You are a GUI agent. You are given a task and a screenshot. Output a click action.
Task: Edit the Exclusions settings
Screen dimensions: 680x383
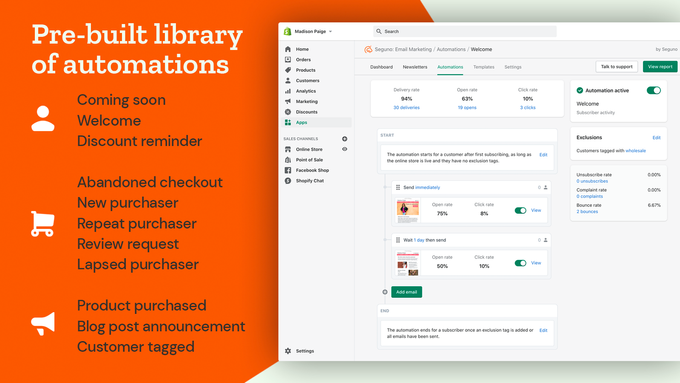[656, 137]
